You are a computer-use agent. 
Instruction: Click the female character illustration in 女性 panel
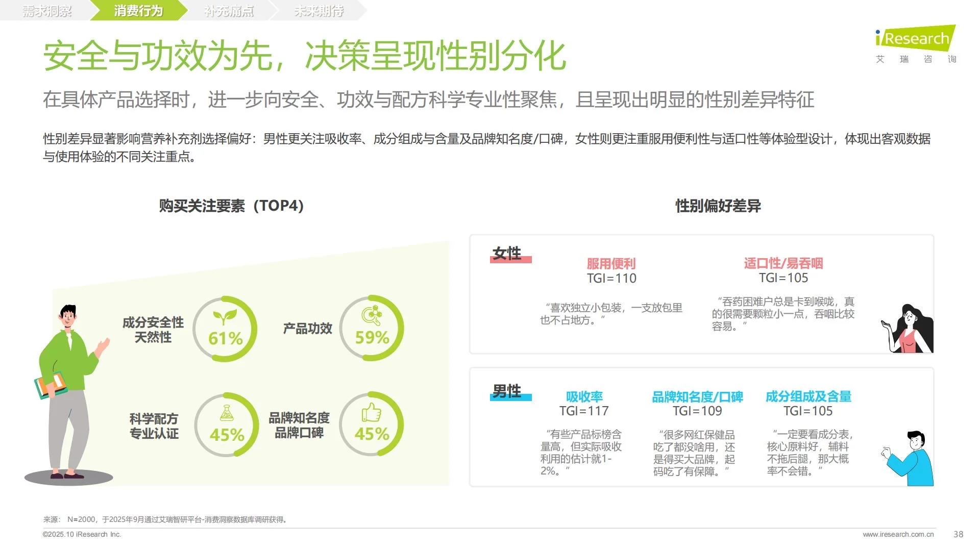click(910, 327)
